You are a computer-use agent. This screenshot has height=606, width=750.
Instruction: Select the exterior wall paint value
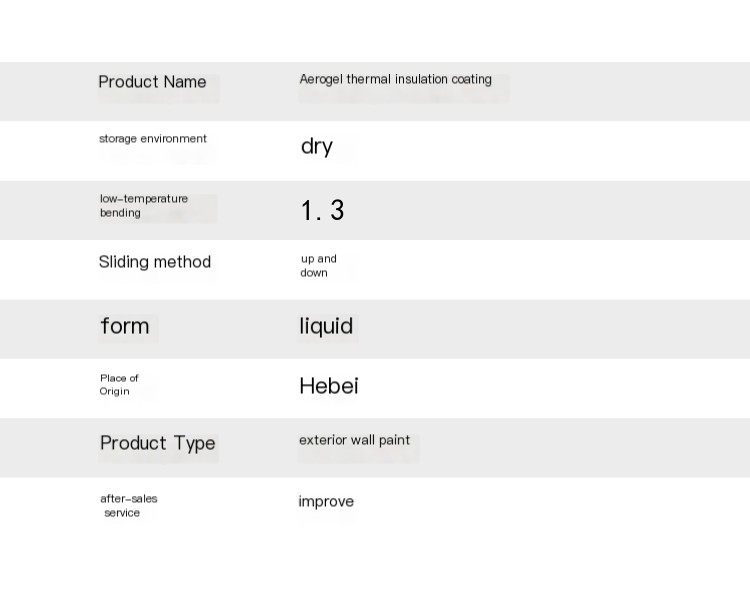(x=354, y=440)
